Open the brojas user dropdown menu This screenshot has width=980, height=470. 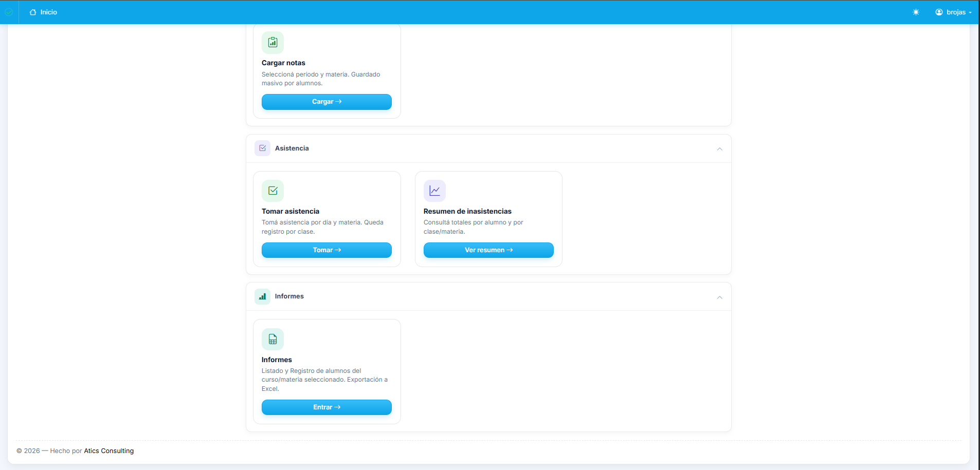tap(954, 12)
